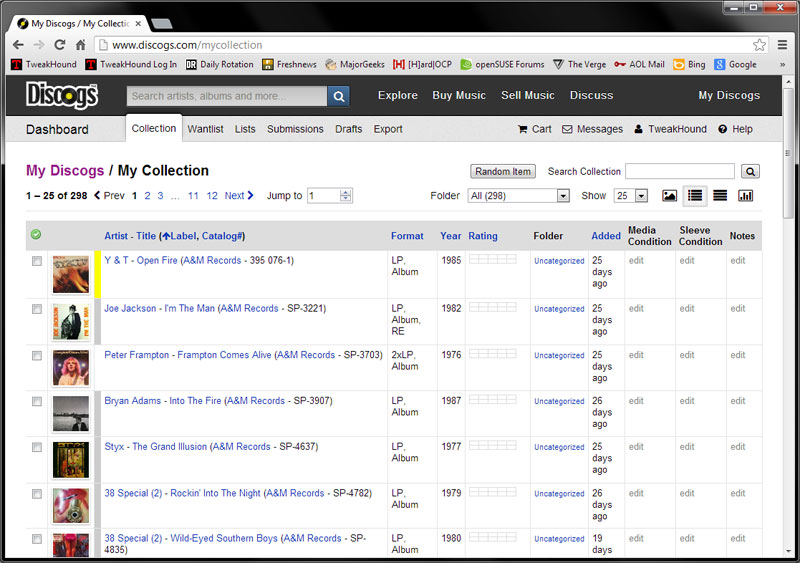Click the Random Item button
This screenshot has width=800, height=563.
[x=503, y=172]
